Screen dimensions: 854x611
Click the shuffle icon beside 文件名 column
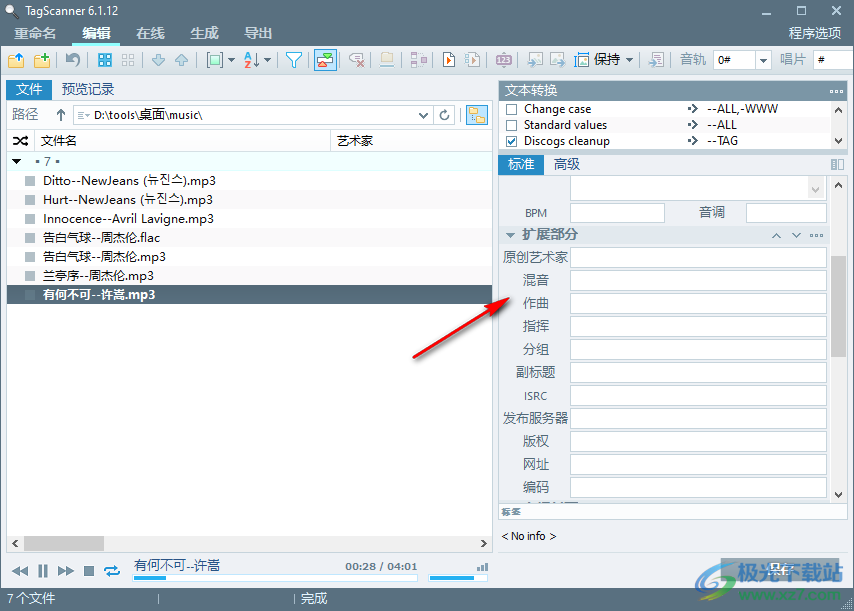tap(22, 140)
